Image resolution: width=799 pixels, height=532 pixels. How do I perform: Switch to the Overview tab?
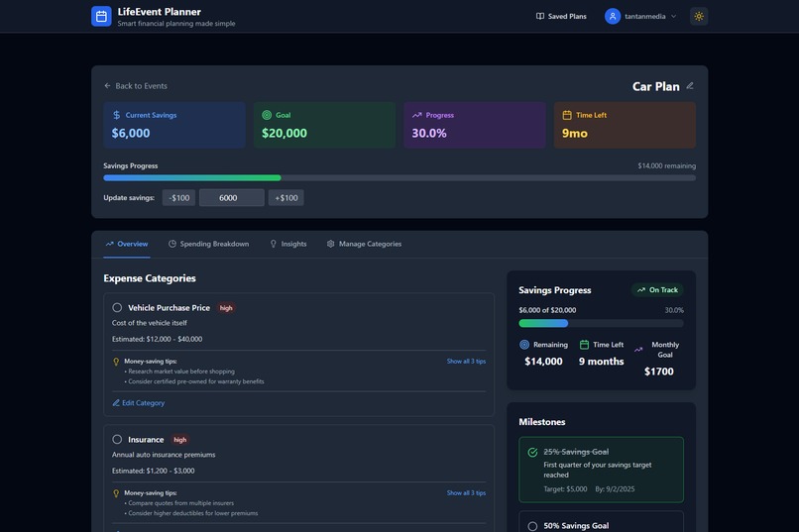(127, 244)
